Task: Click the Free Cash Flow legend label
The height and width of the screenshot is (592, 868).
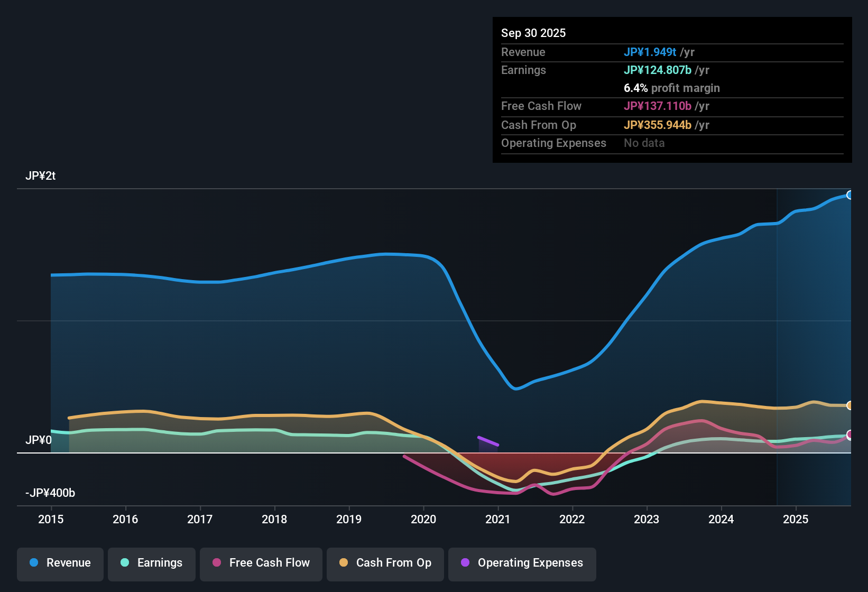Action: [x=270, y=563]
